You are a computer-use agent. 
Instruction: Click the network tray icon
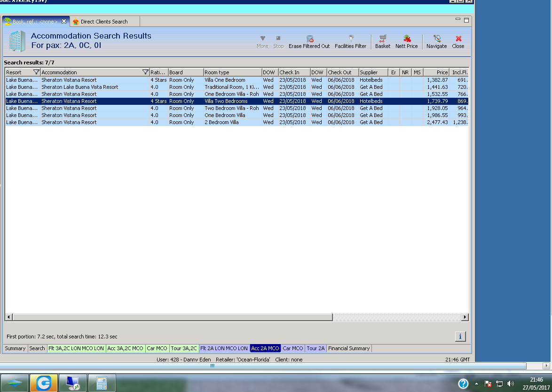point(499,384)
